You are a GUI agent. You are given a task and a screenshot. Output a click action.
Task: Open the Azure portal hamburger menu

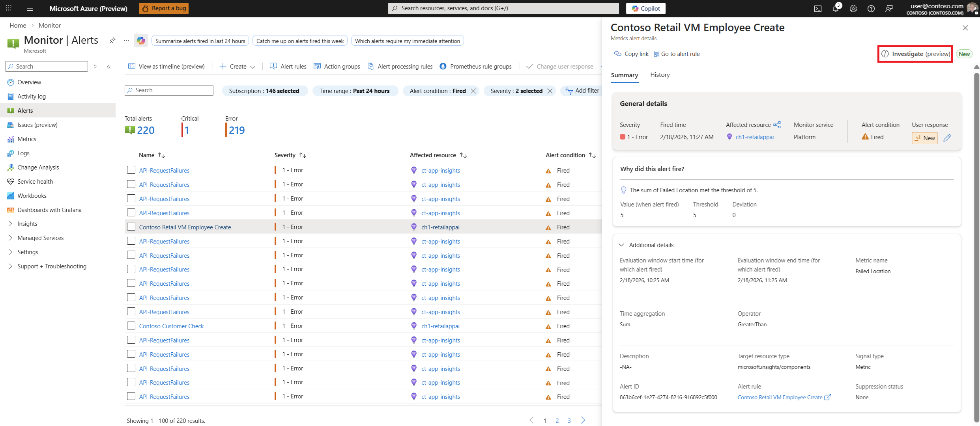30,8
